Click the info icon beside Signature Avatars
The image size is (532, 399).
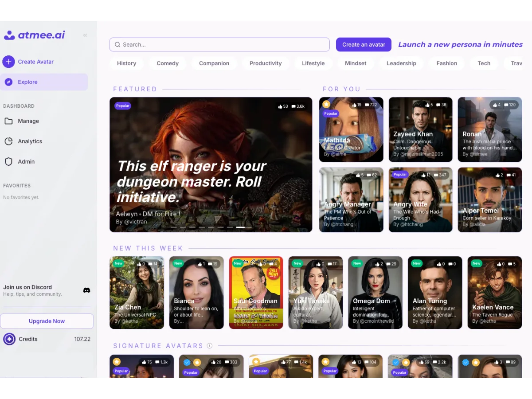(210, 346)
